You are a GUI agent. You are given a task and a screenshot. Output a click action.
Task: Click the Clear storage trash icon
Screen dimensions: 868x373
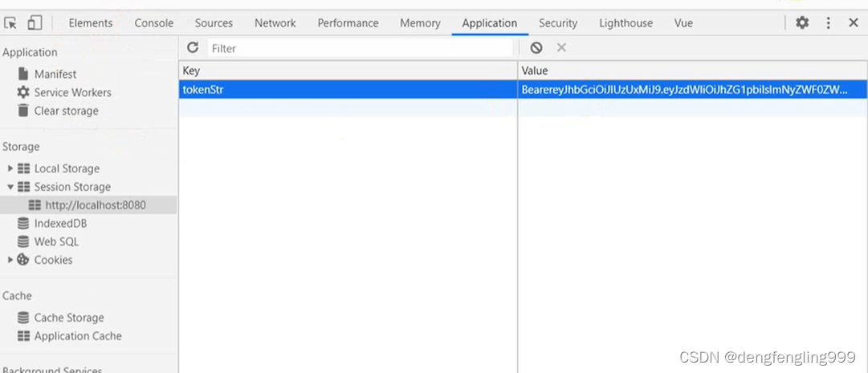click(23, 111)
